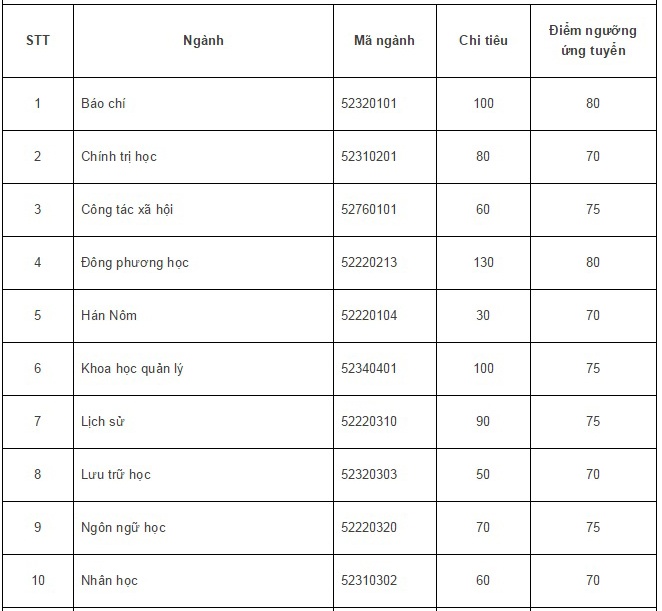Select the Báo chí cell
This screenshot has width=662, height=611.
[x=103, y=104]
